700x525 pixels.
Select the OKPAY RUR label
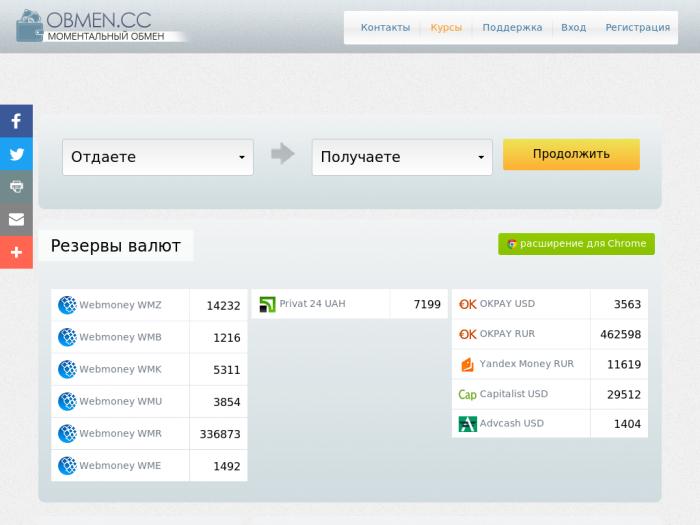click(x=507, y=334)
